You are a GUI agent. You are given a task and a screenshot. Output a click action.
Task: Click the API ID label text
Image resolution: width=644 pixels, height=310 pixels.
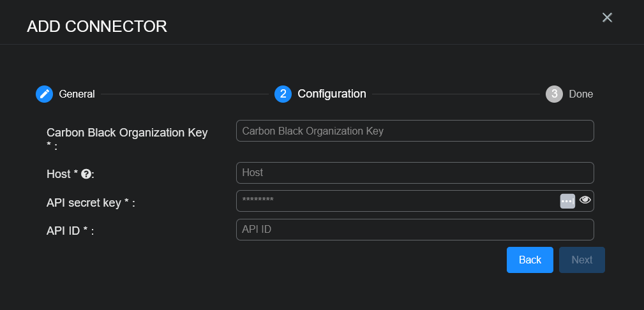[70, 231]
